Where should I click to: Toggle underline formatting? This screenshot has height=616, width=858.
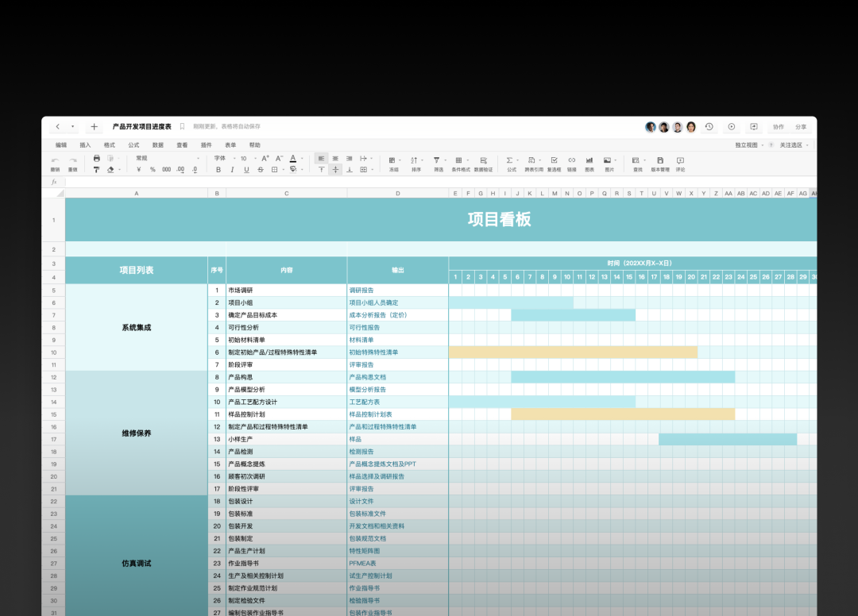click(x=247, y=170)
